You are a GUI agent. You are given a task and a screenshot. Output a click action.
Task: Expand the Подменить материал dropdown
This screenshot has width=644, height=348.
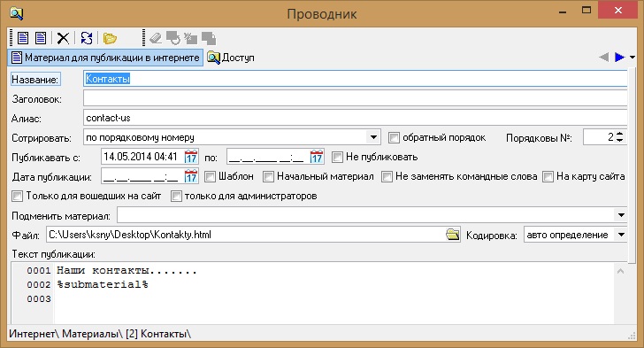click(621, 215)
